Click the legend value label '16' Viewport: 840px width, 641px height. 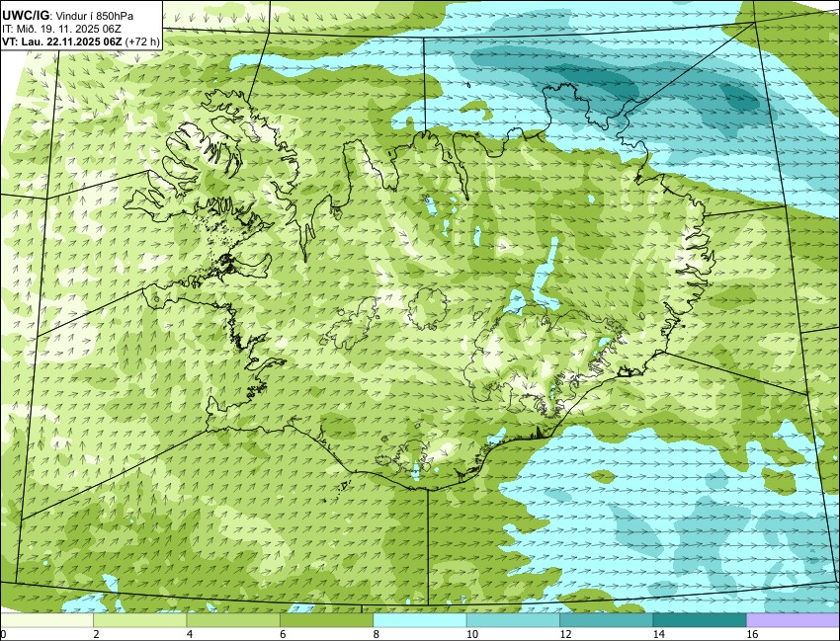(752, 634)
